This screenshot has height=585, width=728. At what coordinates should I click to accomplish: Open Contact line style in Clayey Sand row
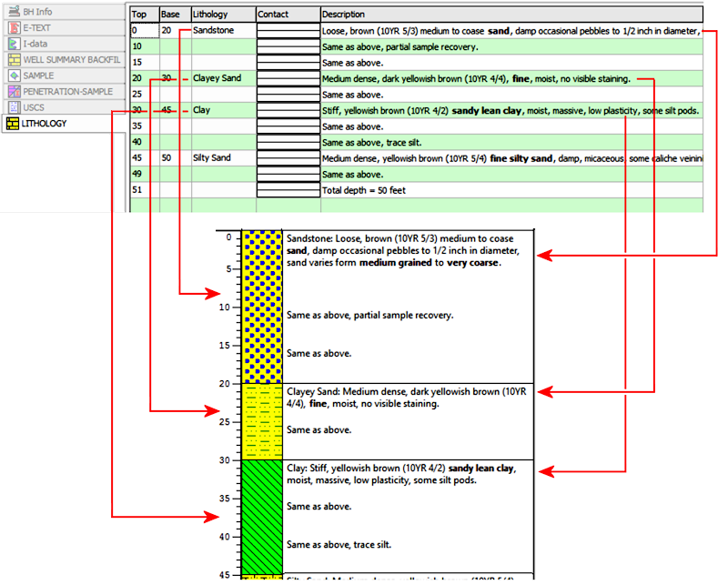(x=287, y=78)
